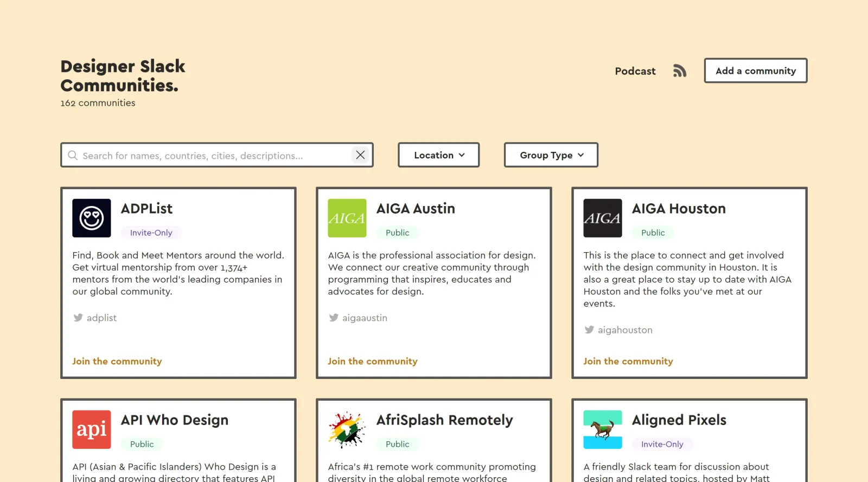
Task: Click the ADPList logo
Action: coord(92,218)
